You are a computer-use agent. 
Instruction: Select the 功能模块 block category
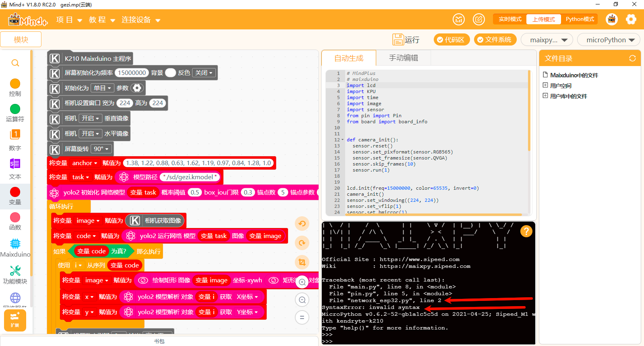pyautogui.click(x=15, y=275)
